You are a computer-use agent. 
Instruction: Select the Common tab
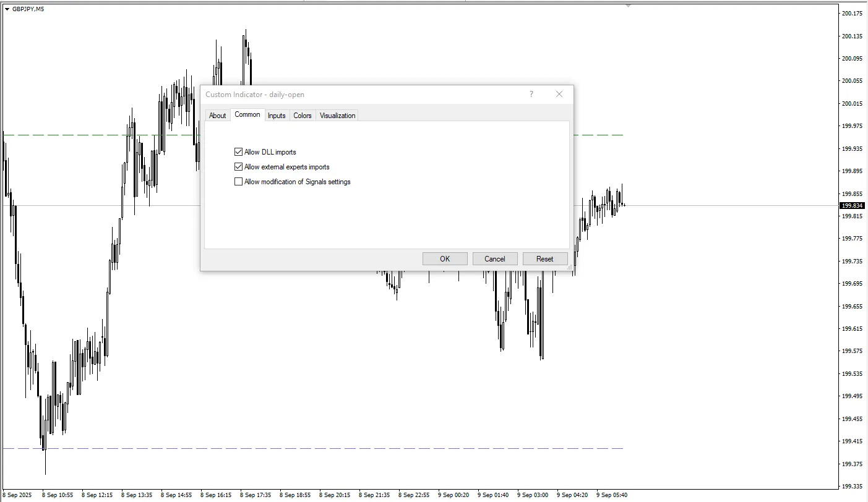[x=247, y=114]
